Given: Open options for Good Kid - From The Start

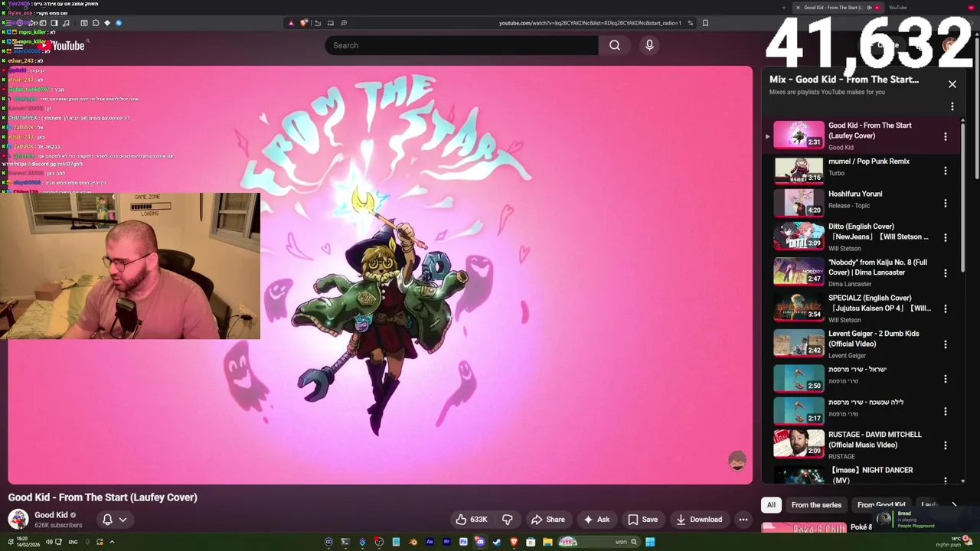Looking at the screenshot, I should coord(946,136).
